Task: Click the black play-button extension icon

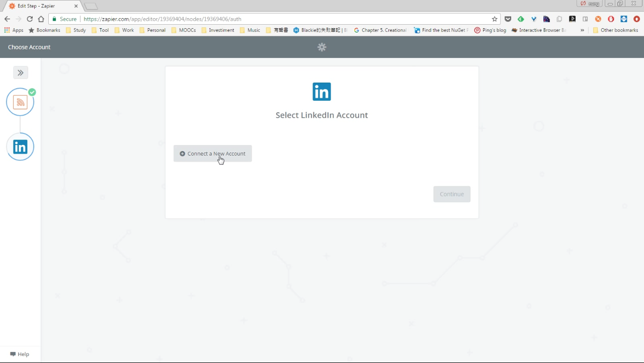Action: click(572, 19)
